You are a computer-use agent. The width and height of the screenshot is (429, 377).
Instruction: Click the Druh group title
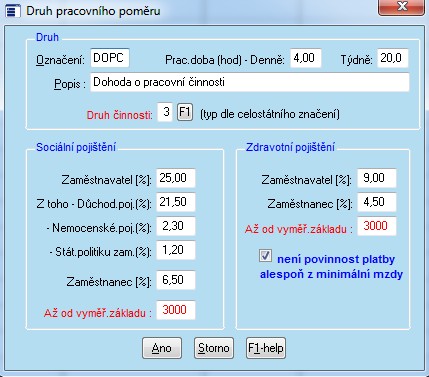tap(47, 37)
